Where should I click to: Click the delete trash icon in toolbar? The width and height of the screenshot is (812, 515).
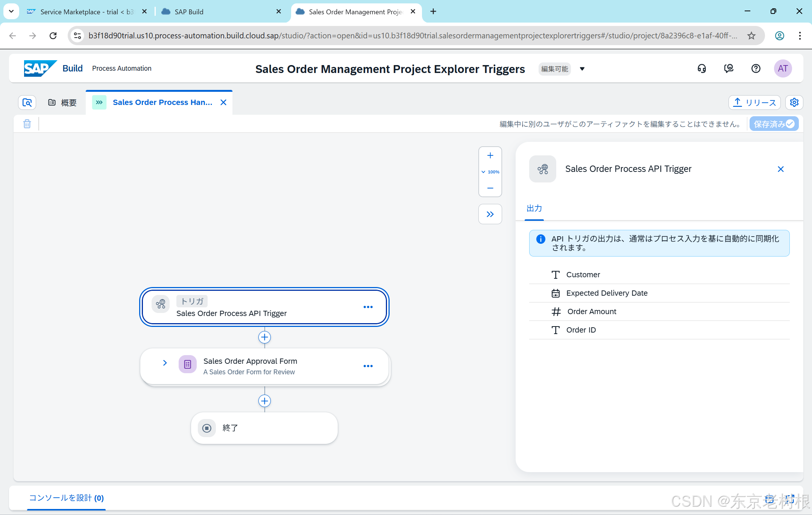pos(27,124)
